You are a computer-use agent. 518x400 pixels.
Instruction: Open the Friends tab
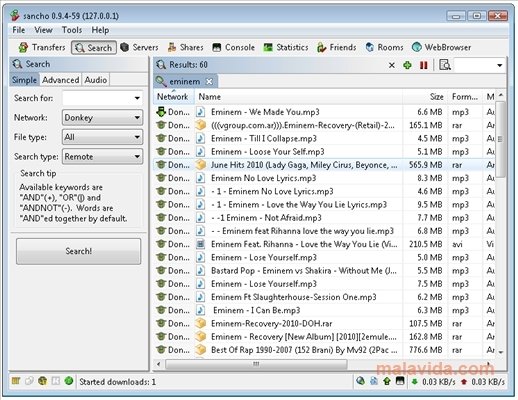[x=336, y=47]
